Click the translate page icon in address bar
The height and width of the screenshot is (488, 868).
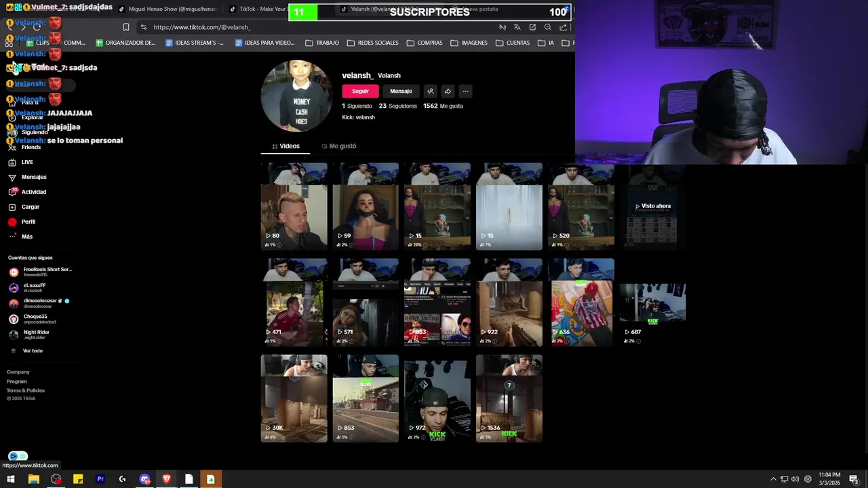point(517,27)
